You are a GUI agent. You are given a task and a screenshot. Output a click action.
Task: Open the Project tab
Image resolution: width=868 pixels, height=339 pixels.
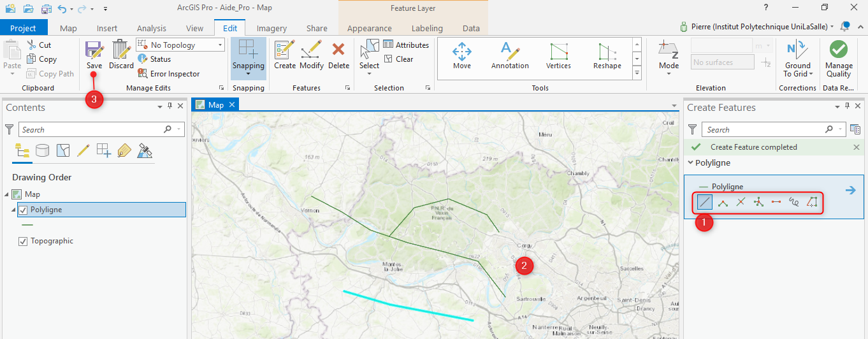24,28
